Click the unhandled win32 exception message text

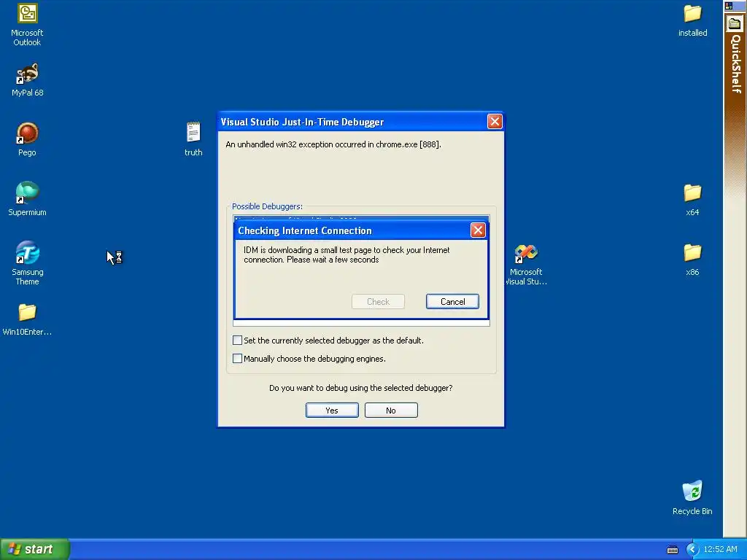333,144
